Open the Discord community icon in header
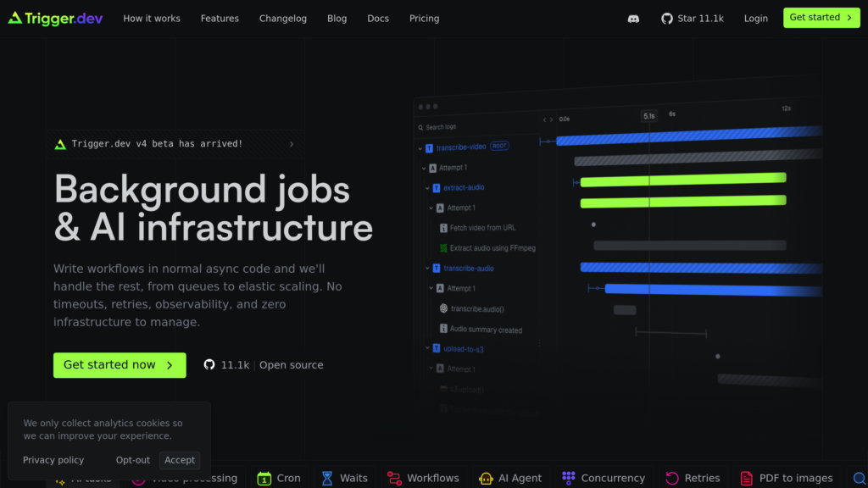This screenshot has width=868, height=488. point(633,18)
